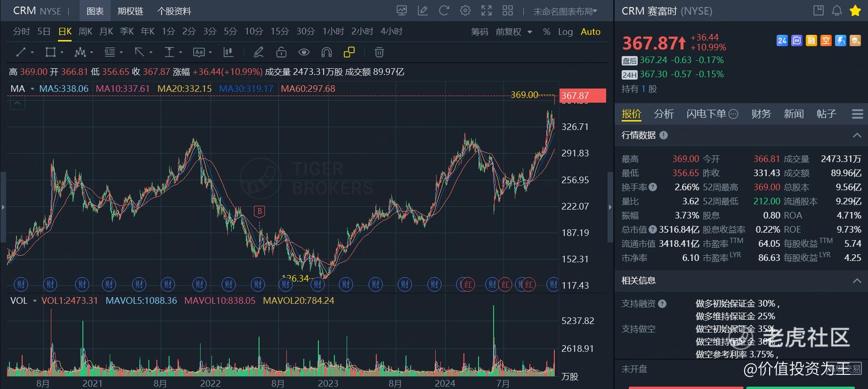Viewport: 868px width, 389px height.
Task: Open the 财务 tab in quote panel
Action: (761, 114)
